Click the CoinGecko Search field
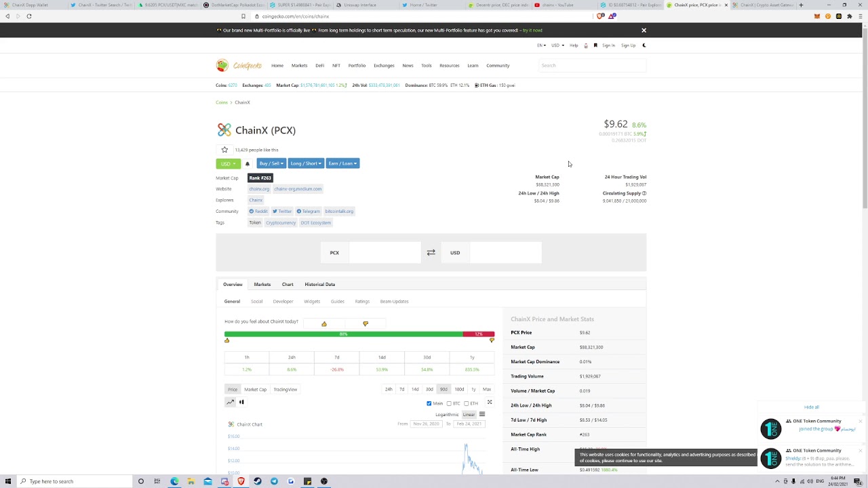Viewport: 868px width, 488px height. coord(592,66)
